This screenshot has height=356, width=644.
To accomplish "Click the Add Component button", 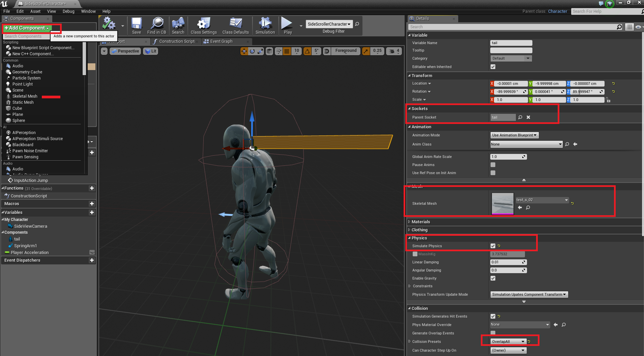I will [27, 28].
